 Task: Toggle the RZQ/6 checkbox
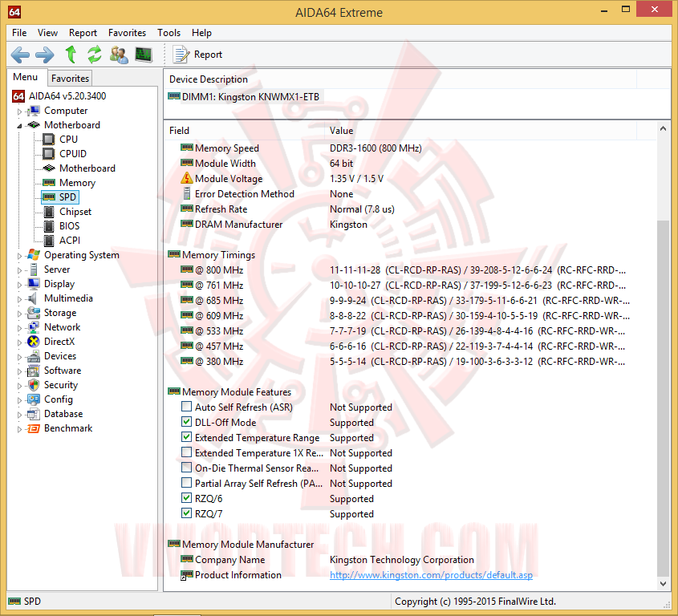[186, 497]
